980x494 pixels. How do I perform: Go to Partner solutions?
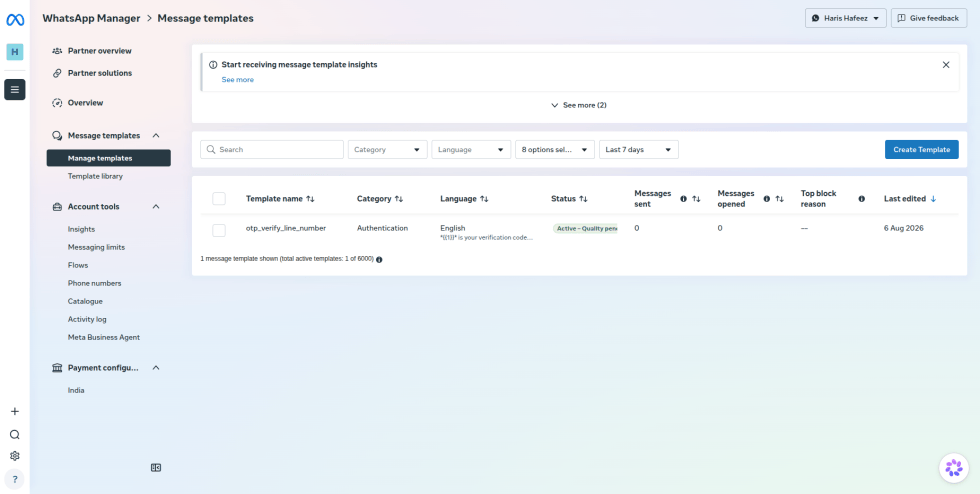coord(100,73)
